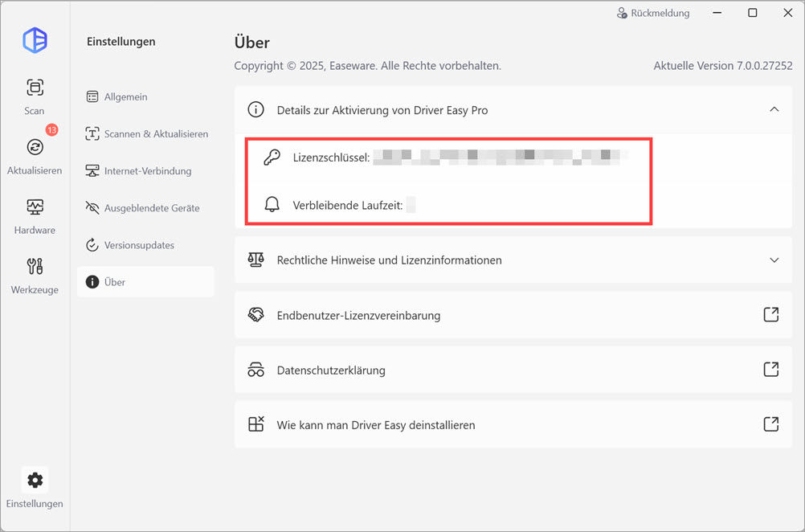This screenshot has width=805, height=532.
Task: Open external link icon for deinstallieren row
Action: coord(771,424)
